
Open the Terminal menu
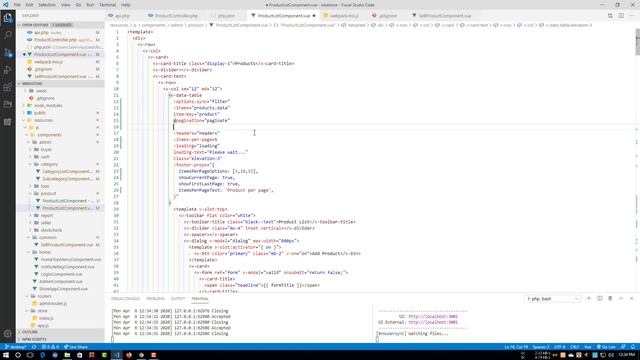tap(107, 5)
